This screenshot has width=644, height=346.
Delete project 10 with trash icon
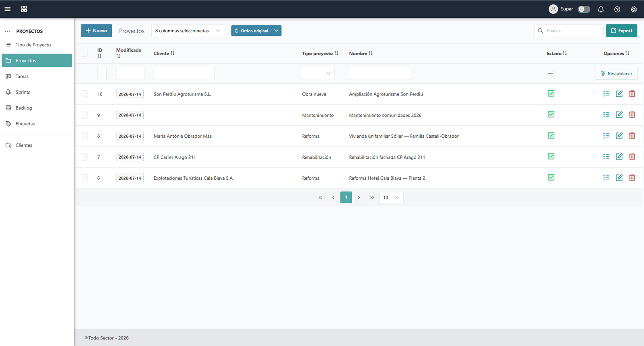[x=632, y=93]
